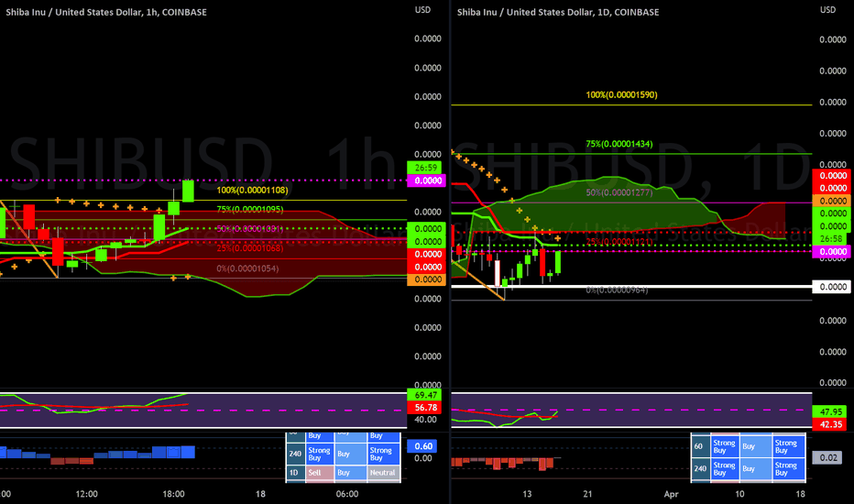This screenshot has height=504, width=854.
Task: Click the blue histogram value label 0.60
Action: [423, 446]
